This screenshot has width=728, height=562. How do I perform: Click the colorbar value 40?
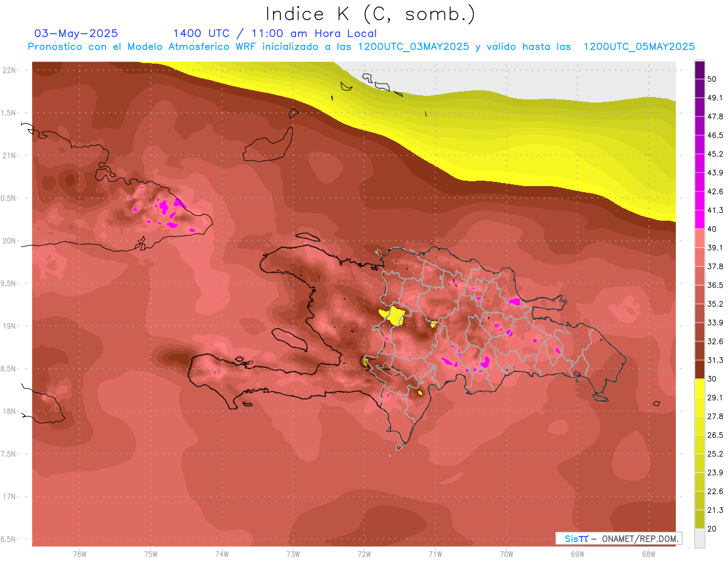pos(713,229)
